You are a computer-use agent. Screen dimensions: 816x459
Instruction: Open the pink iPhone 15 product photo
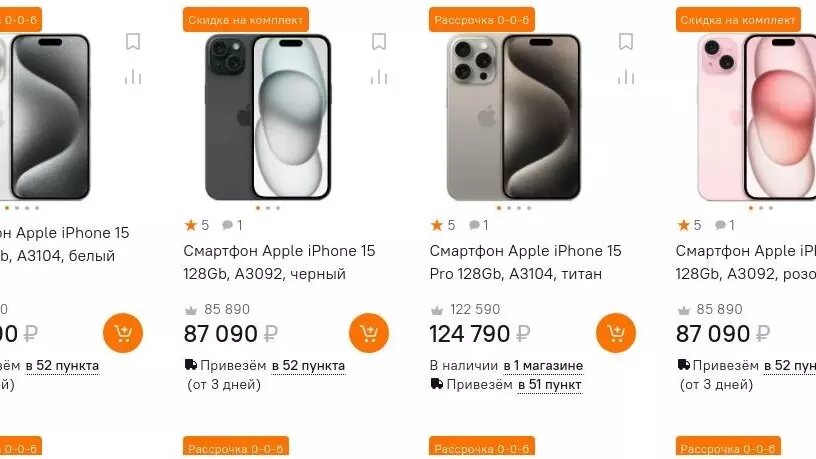click(757, 117)
